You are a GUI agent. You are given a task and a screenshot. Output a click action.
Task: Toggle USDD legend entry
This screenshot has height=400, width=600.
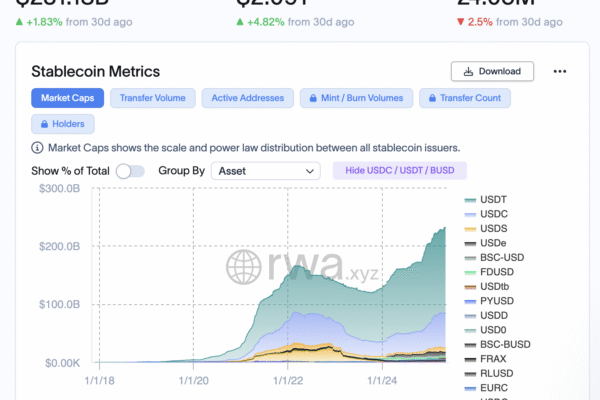[486, 315]
